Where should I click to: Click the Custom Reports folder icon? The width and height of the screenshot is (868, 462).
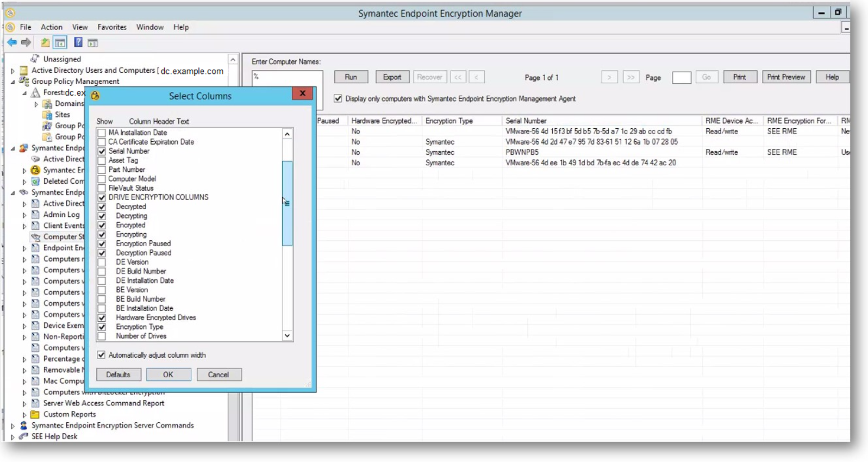[x=35, y=414]
